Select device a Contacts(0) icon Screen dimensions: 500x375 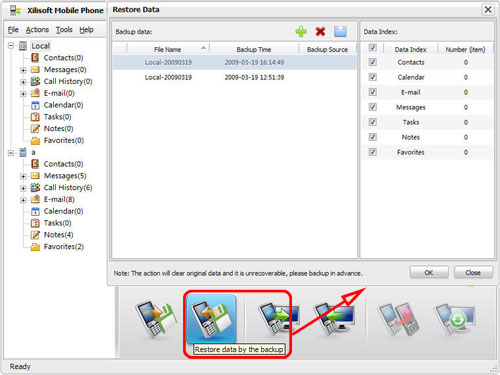coord(35,164)
